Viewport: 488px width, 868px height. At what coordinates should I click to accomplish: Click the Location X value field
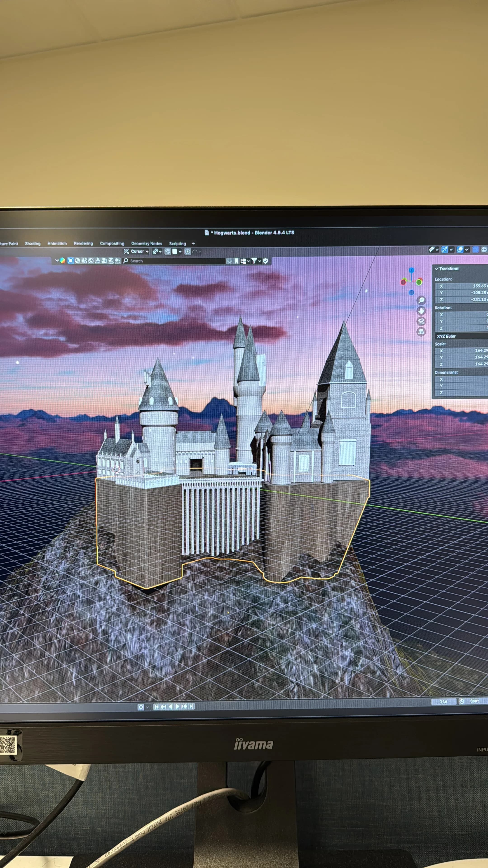click(461, 286)
